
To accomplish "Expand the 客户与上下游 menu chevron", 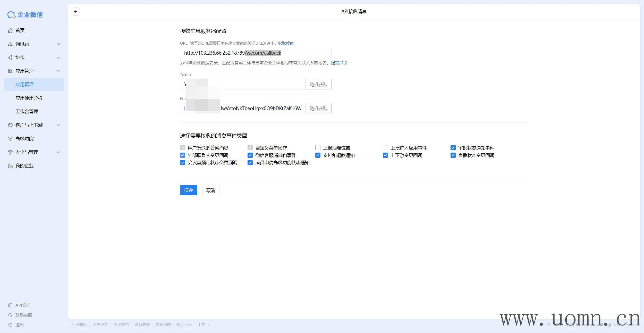I will click(58, 125).
